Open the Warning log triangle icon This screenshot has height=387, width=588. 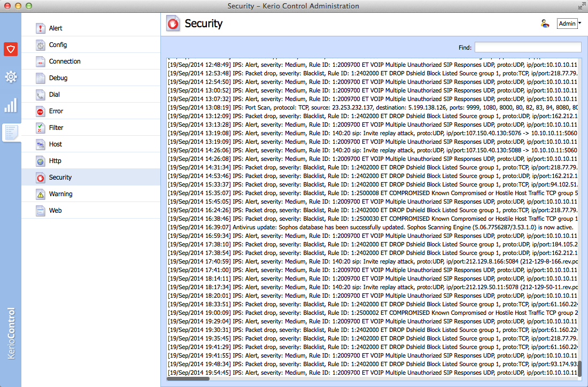pyautogui.click(x=41, y=194)
